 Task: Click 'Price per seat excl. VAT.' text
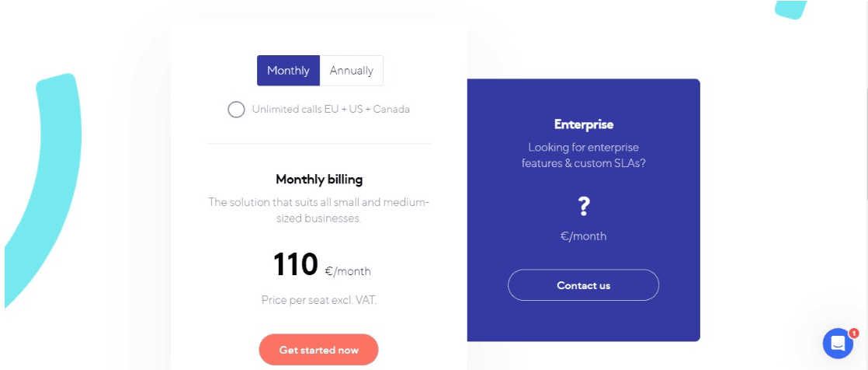point(319,300)
